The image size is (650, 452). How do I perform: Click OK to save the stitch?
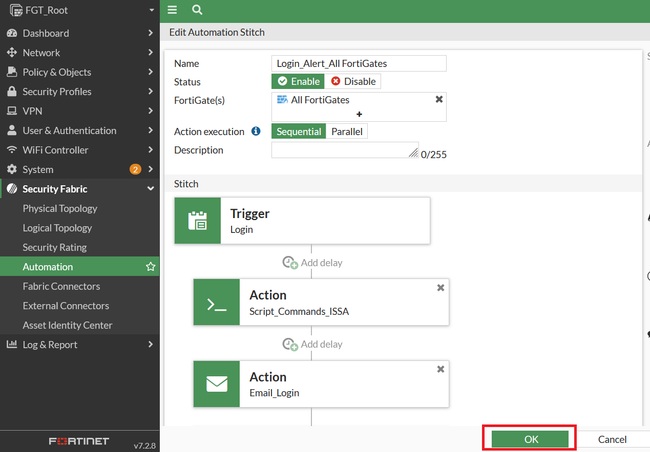click(x=530, y=439)
